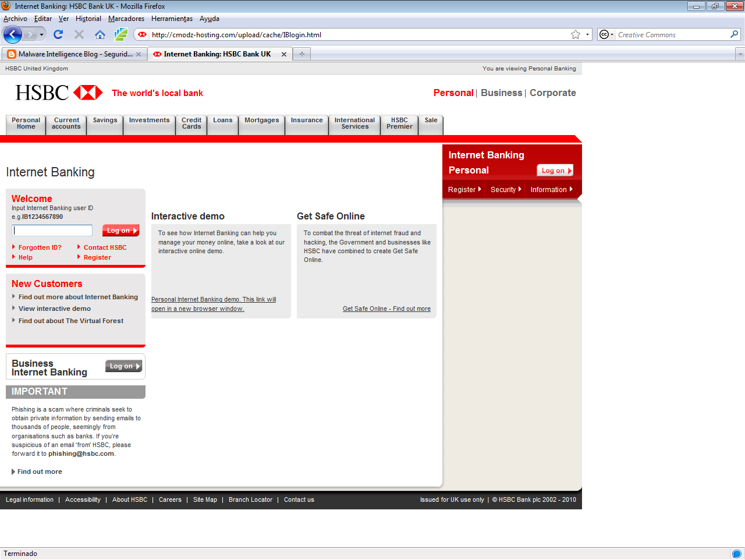745x560 pixels.
Task: Open the Site Map footer link
Action: [205, 499]
